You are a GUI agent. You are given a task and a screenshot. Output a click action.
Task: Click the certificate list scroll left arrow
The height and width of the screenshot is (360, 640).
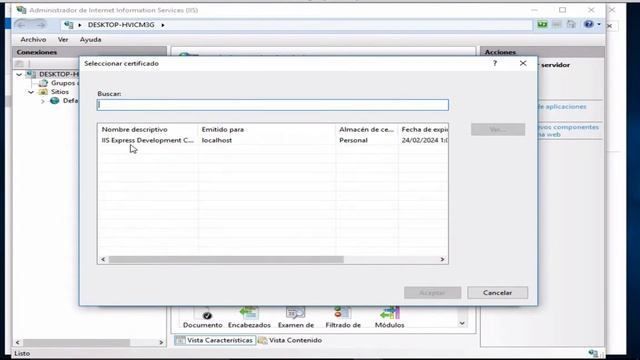[x=103, y=259]
